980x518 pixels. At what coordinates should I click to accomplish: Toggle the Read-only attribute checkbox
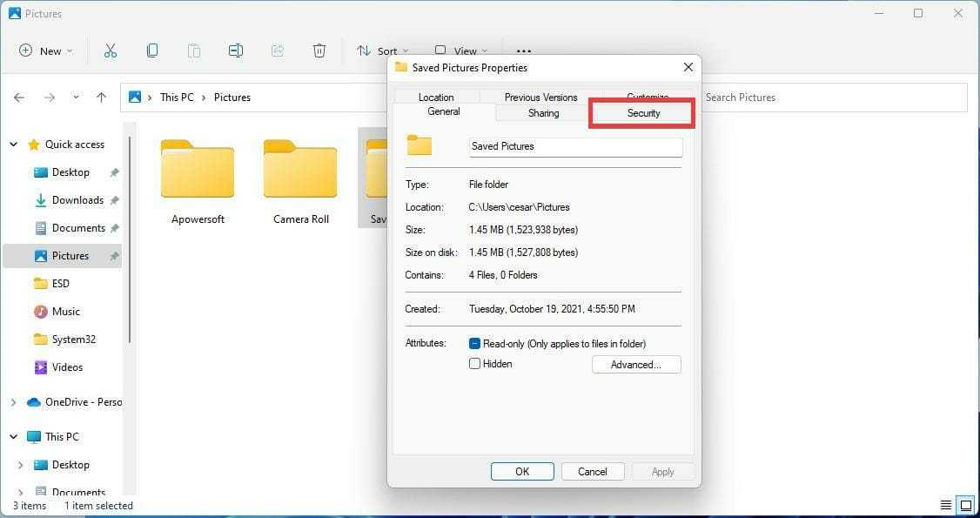coord(475,344)
